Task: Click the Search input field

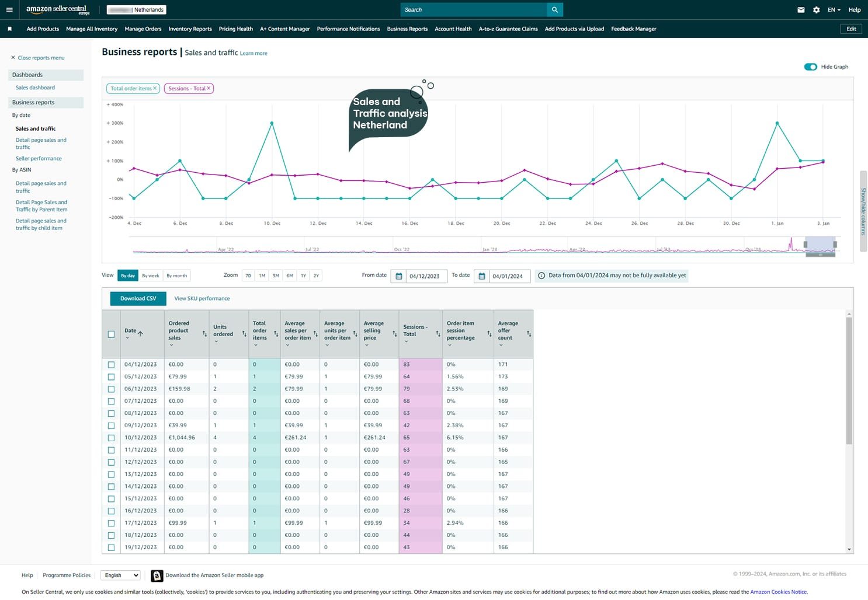Action: tap(473, 10)
